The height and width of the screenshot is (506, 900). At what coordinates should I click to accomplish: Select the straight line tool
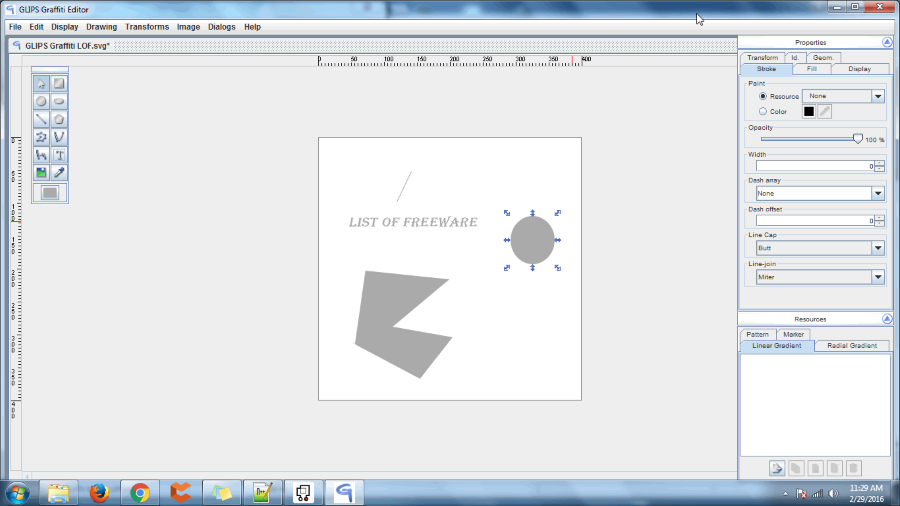41,119
